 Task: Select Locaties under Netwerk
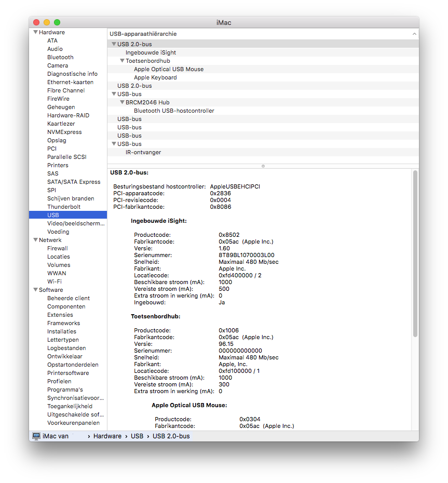click(59, 257)
